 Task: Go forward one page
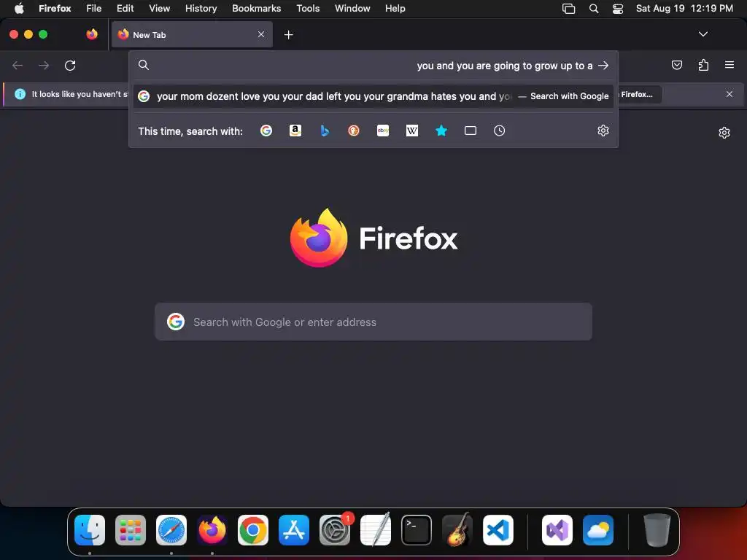pos(44,65)
